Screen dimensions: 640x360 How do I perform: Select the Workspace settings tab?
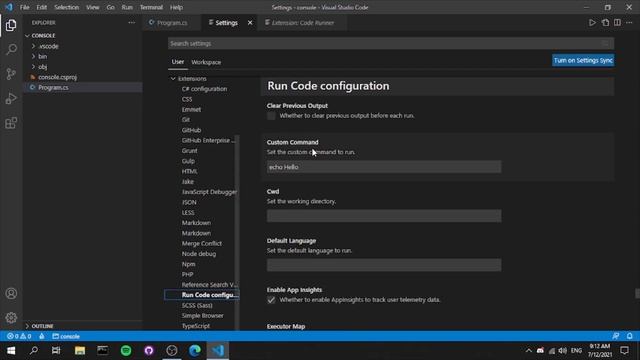(206, 62)
